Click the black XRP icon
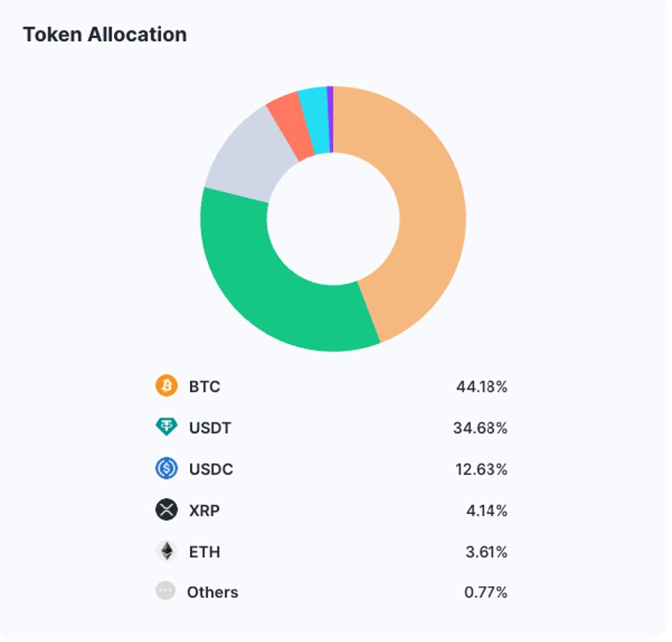Screen dimensions: 672x642 click(x=166, y=510)
